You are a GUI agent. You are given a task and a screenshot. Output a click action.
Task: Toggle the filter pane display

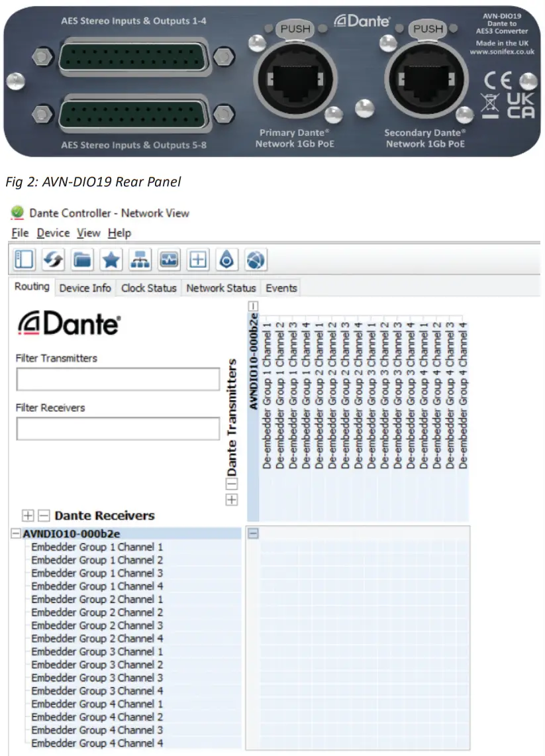[23, 259]
